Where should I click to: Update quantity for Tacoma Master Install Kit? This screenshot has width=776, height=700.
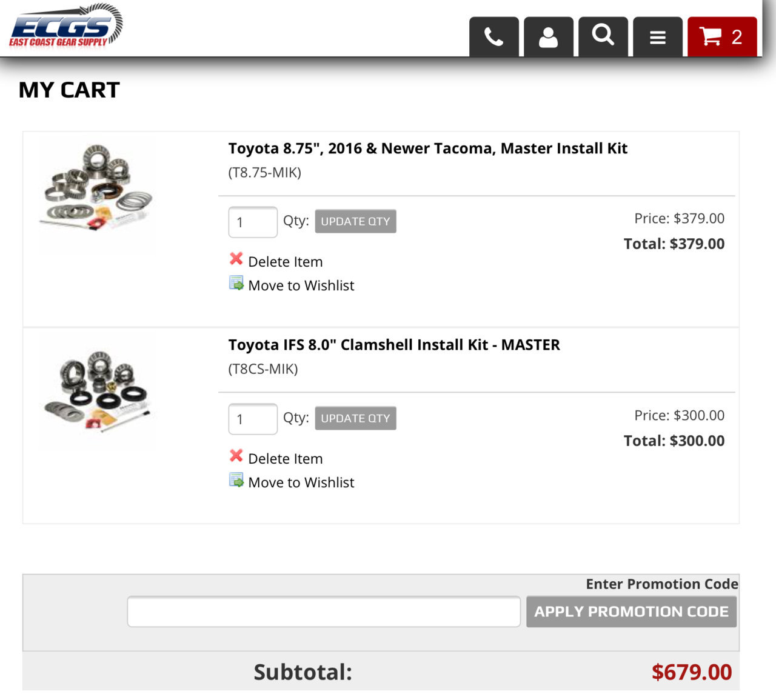tap(355, 221)
